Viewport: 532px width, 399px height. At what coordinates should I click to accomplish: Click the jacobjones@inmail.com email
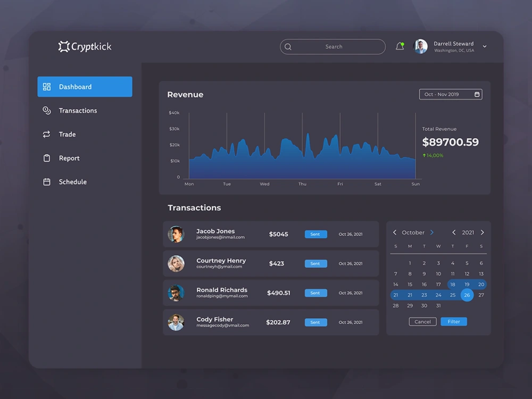[221, 237]
